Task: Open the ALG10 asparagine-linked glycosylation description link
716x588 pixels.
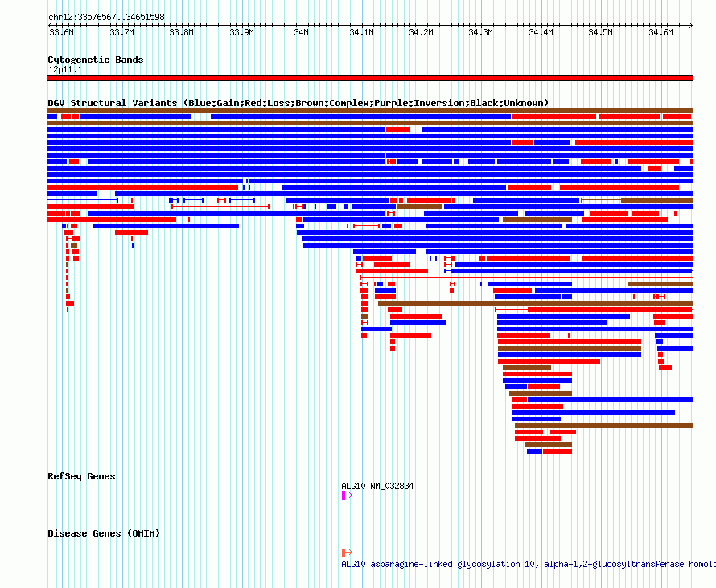Action: (529, 564)
